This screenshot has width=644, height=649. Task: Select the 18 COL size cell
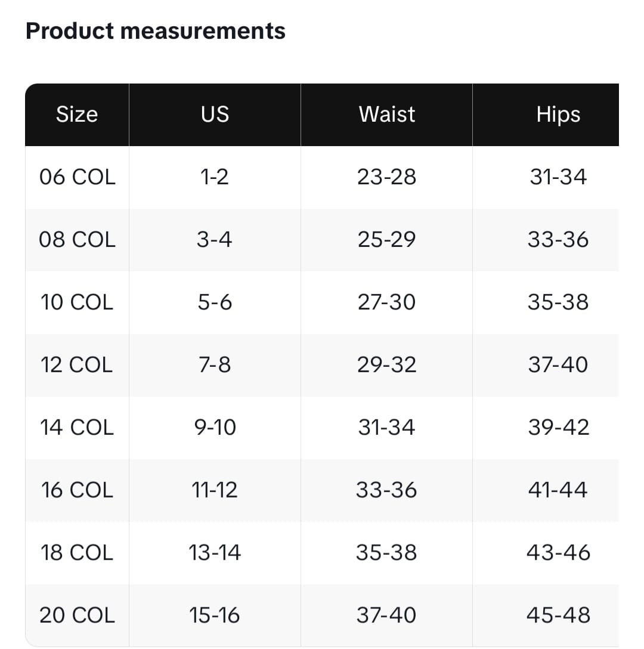click(77, 552)
